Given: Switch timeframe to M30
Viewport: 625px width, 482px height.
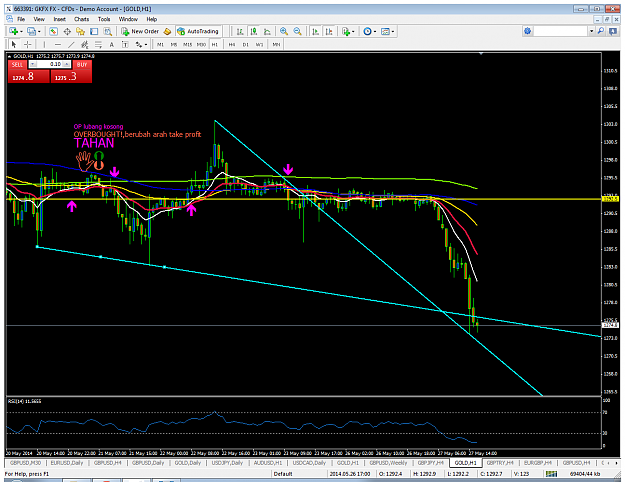Looking at the screenshot, I should tap(201, 44).
